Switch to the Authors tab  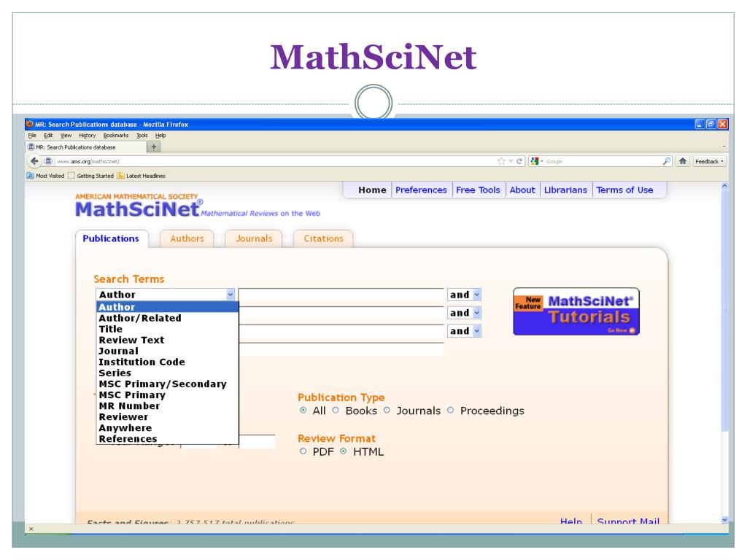(187, 238)
